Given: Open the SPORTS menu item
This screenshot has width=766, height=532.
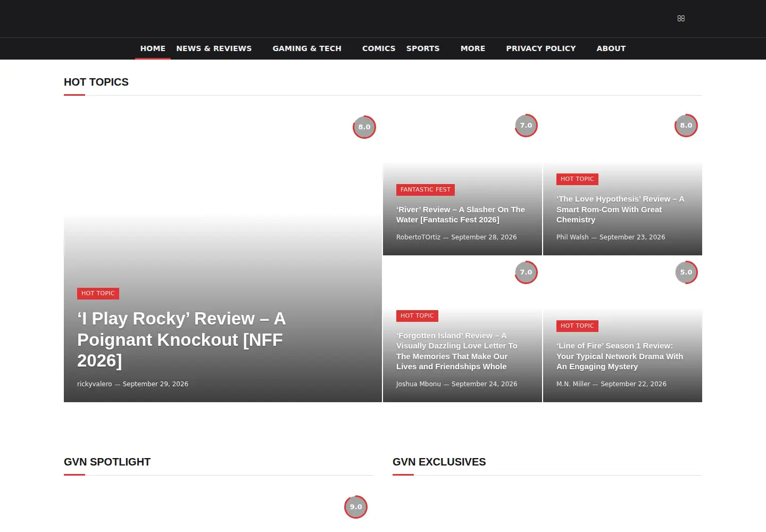Looking at the screenshot, I should tap(423, 48).
